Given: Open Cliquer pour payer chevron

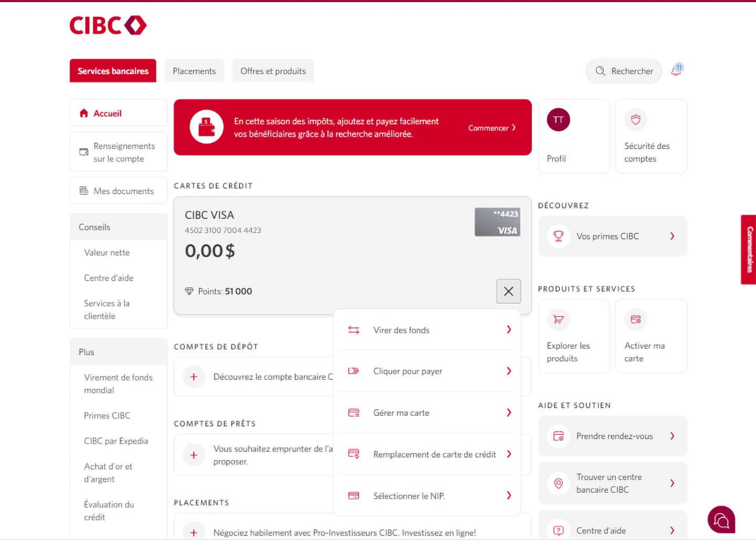Looking at the screenshot, I should [509, 371].
